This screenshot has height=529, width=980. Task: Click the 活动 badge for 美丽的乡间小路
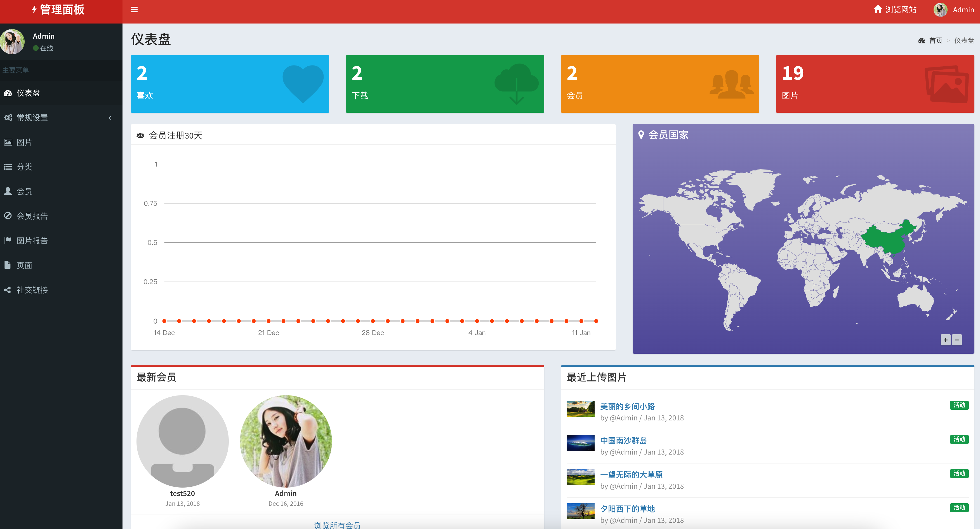click(959, 405)
